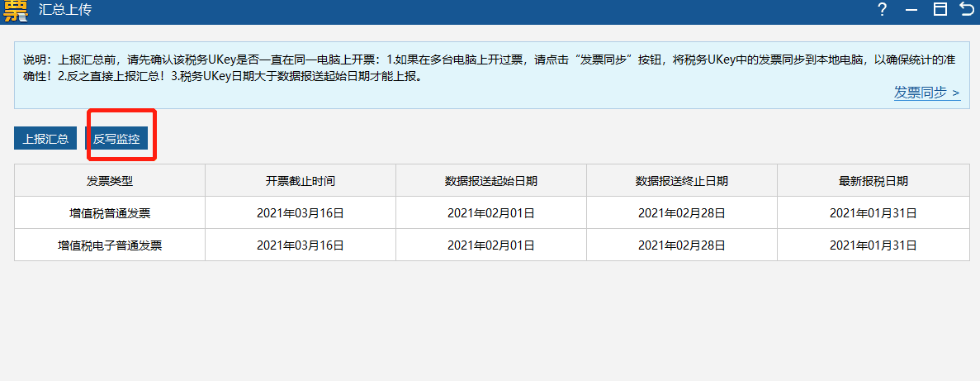The width and height of the screenshot is (980, 381).
Task: Click the return arrow icon in title bar
Action: 967,10
